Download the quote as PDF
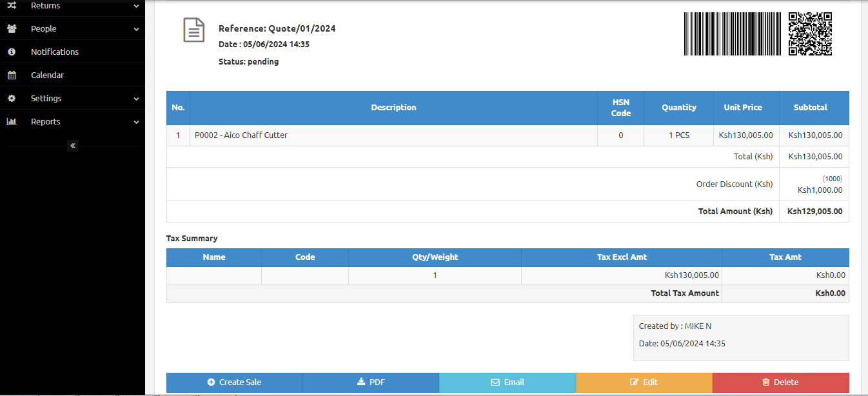The width and height of the screenshot is (868, 396). 371,382
